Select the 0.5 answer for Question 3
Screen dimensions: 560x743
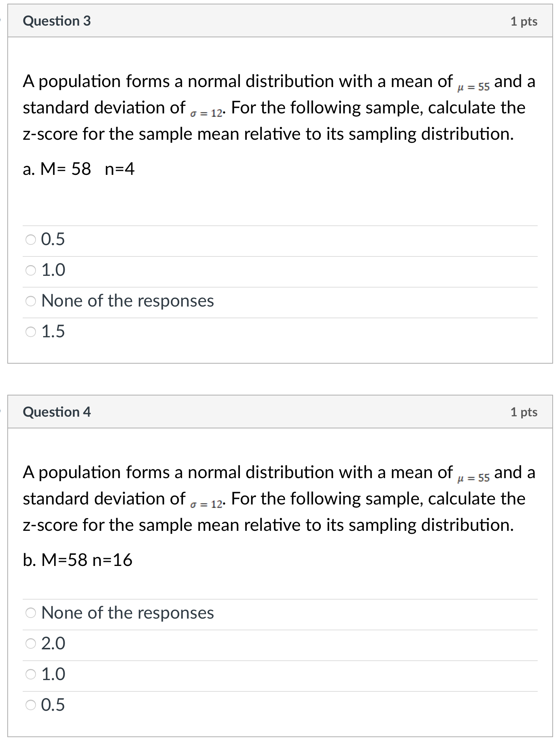pos(31,239)
